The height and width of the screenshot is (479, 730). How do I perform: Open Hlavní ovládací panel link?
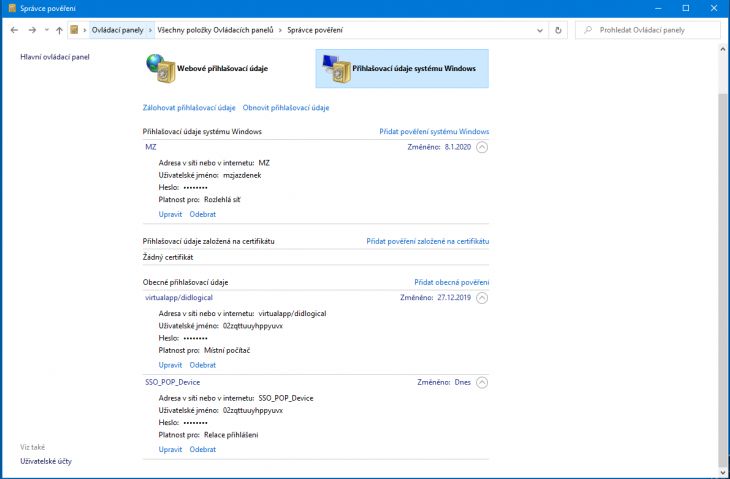tap(55, 57)
